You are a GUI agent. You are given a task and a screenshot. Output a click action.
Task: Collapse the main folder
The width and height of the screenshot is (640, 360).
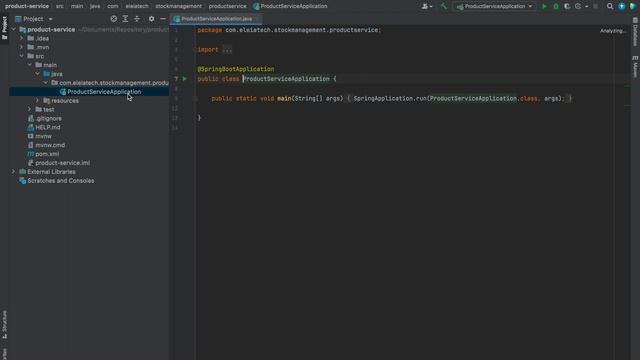tap(29, 65)
